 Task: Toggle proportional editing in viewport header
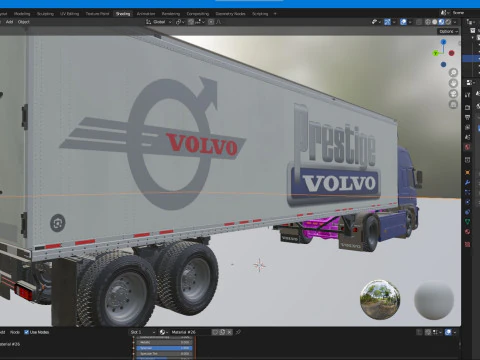211,22
